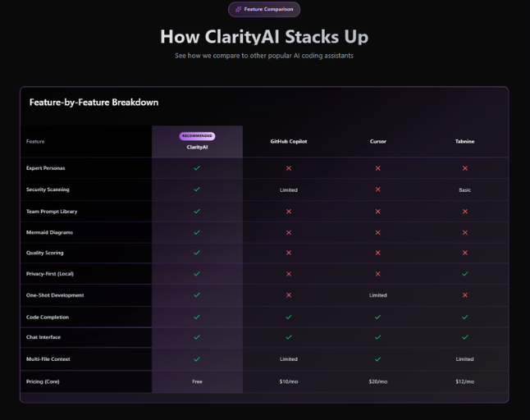Click the Cursor column header
This screenshot has height=420, width=530.
click(377, 141)
